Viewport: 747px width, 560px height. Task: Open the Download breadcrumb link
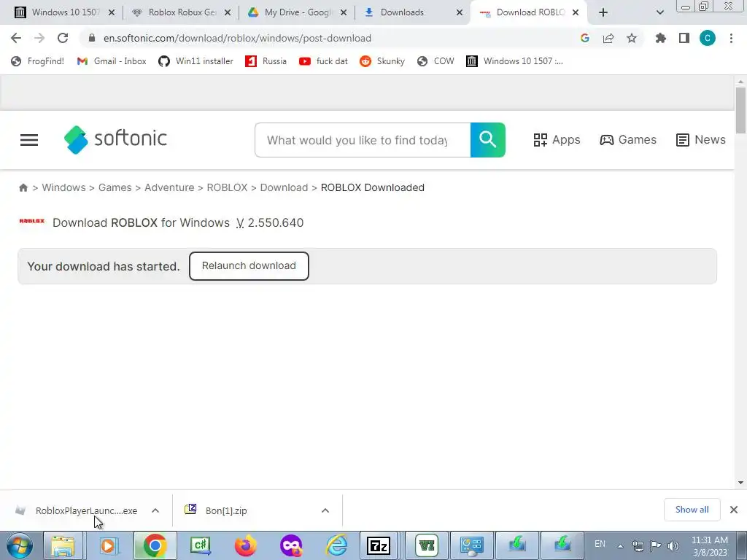[x=284, y=187]
